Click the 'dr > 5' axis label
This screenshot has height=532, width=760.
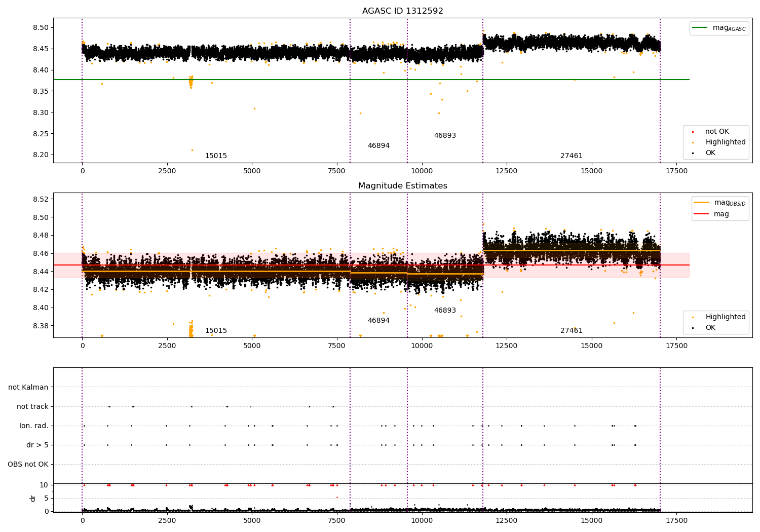point(37,445)
